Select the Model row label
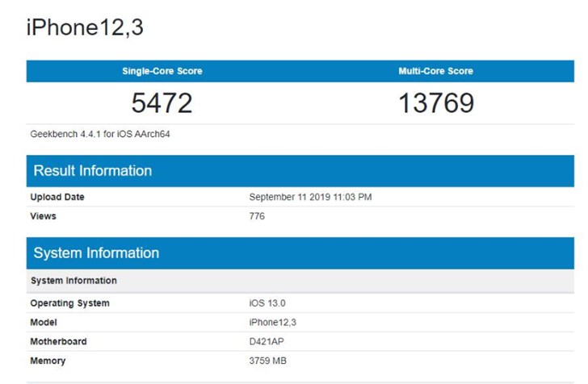Image resolution: width=588 pixels, height=384 pixels. coord(44,323)
